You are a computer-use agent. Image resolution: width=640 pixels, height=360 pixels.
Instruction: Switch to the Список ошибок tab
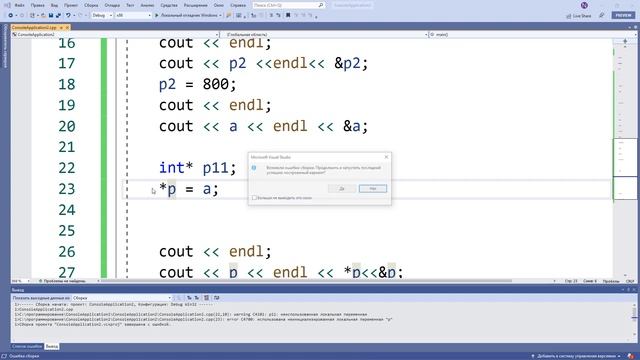(27, 346)
